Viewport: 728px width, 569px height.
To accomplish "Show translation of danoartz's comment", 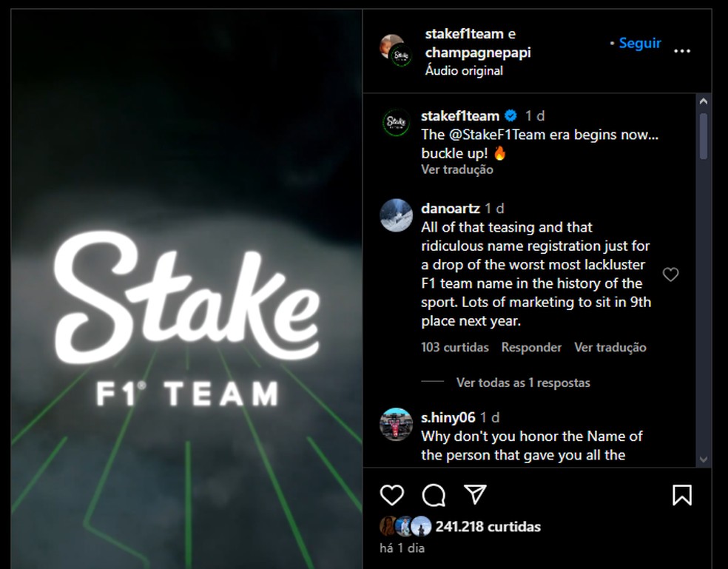I will 610,348.
